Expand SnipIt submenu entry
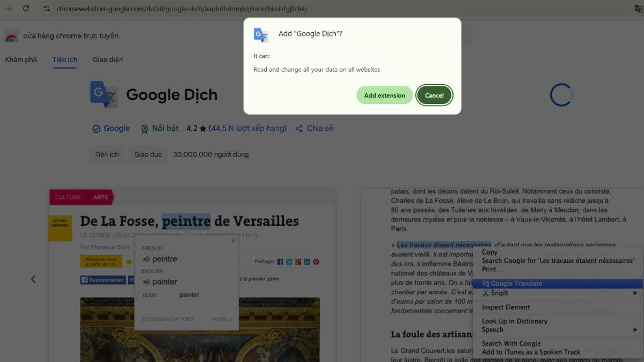644x362 pixels. point(558,293)
